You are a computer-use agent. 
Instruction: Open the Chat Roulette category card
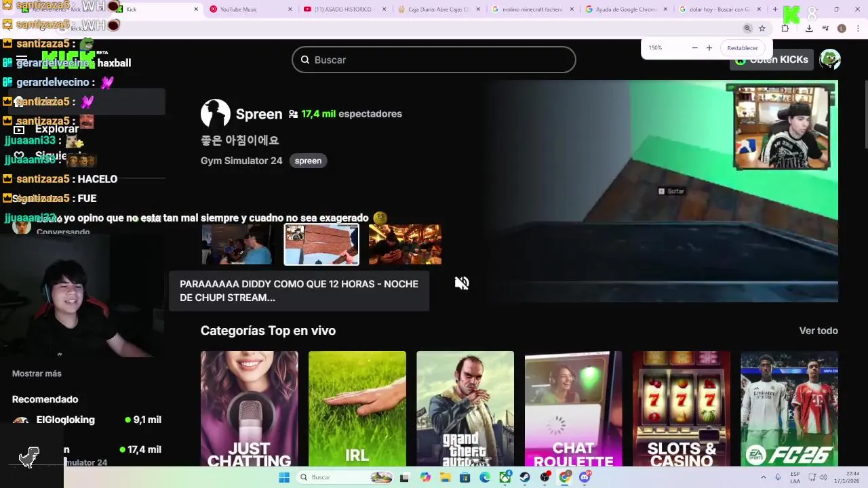pyautogui.click(x=573, y=409)
